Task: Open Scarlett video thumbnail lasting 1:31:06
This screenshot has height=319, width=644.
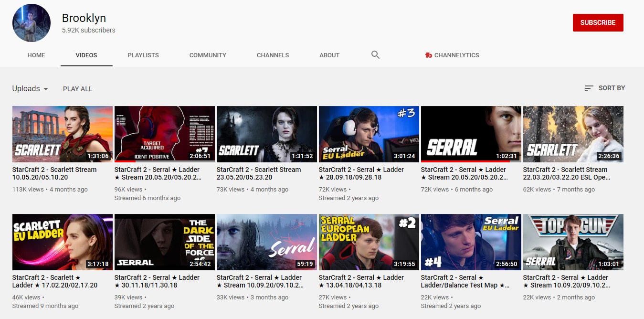Action: (63, 134)
